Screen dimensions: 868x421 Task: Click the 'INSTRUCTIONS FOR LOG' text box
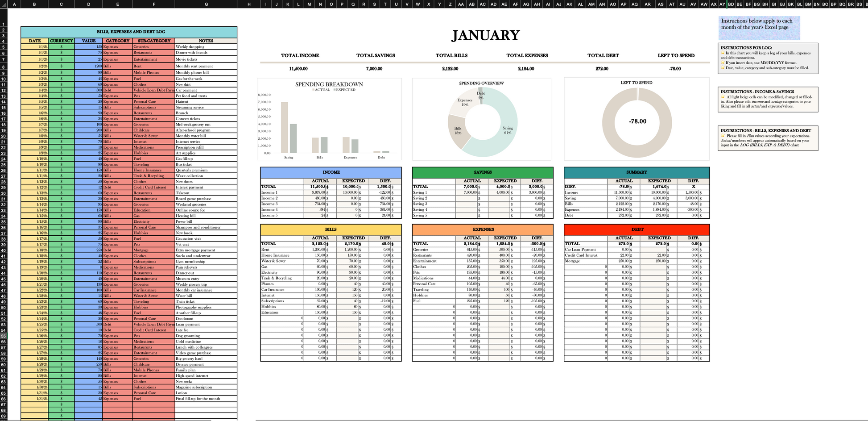[768, 58]
